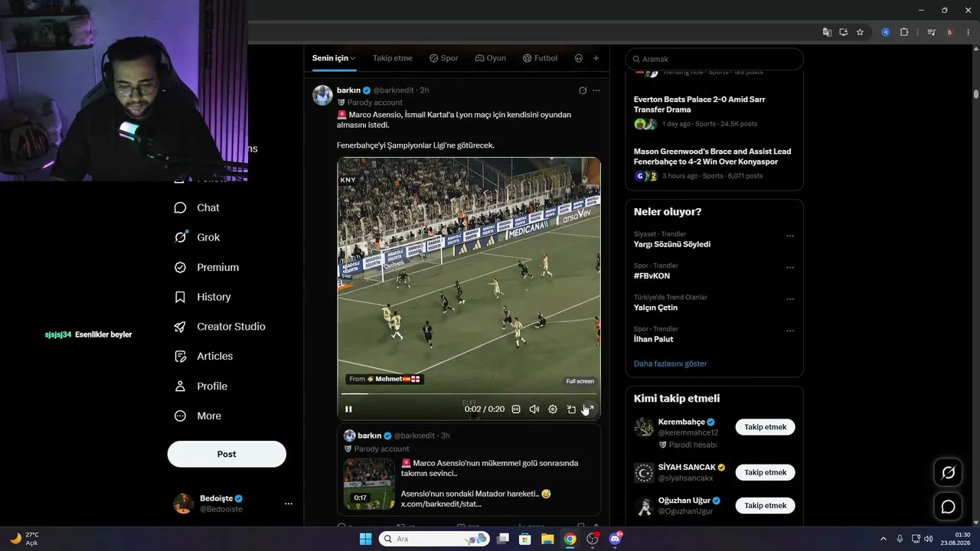Image resolution: width=980 pixels, height=551 pixels.
Task: Go to Premium in the sidebar
Action: [207, 267]
